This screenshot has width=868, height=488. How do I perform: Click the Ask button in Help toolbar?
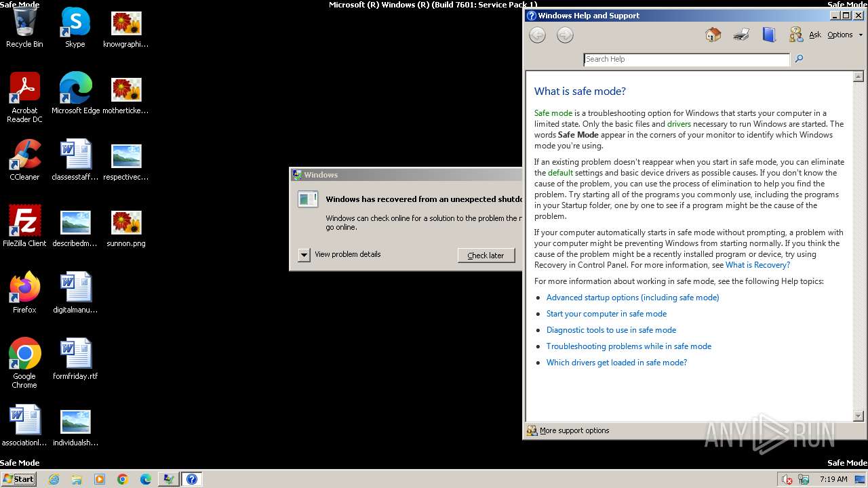point(805,35)
